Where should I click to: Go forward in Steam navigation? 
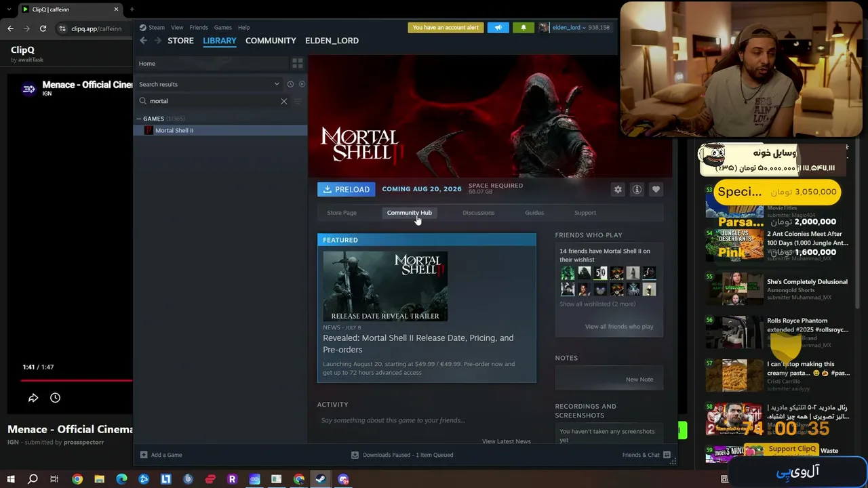[x=157, y=41]
